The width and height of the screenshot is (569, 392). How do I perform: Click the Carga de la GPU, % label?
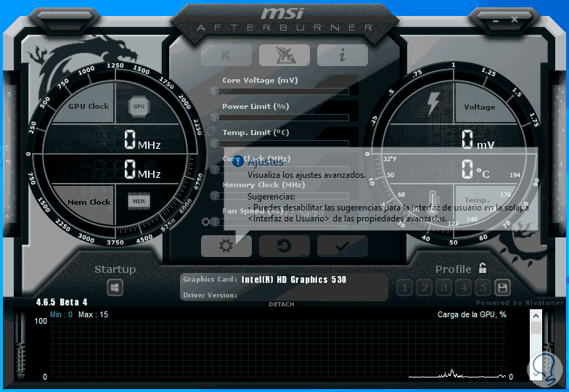[472, 314]
